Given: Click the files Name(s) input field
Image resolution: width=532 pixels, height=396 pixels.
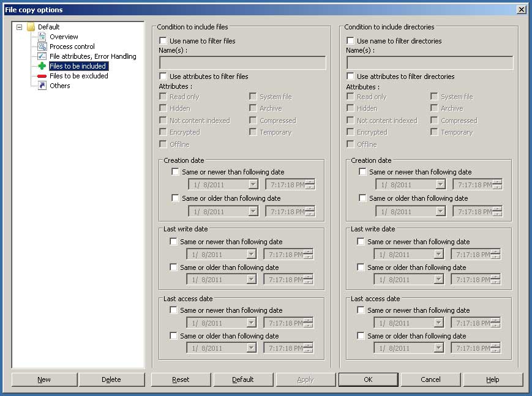Looking at the screenshot, I should pos(242,63).
